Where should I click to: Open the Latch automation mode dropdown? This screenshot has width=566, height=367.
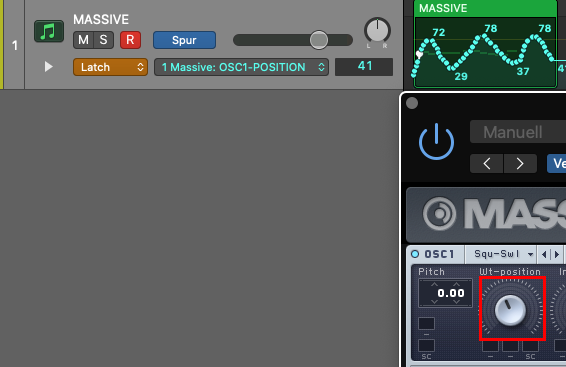click(x=110, y=67)
